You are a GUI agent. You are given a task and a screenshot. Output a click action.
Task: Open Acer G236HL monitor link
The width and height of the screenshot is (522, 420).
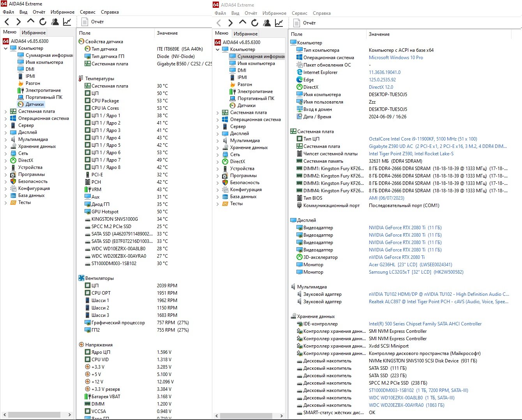[x=411, y=265]
